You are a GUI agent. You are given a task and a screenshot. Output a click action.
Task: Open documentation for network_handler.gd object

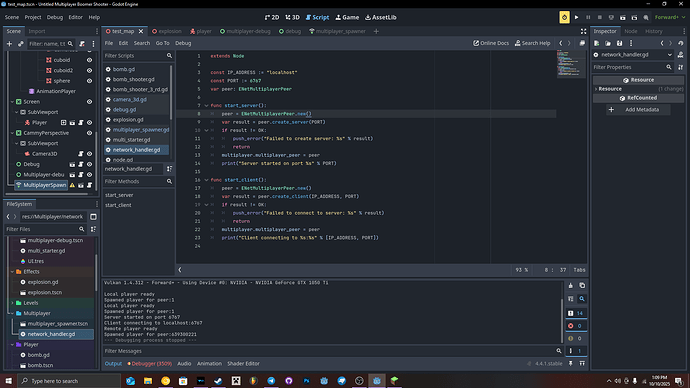(x=681, y=55)
